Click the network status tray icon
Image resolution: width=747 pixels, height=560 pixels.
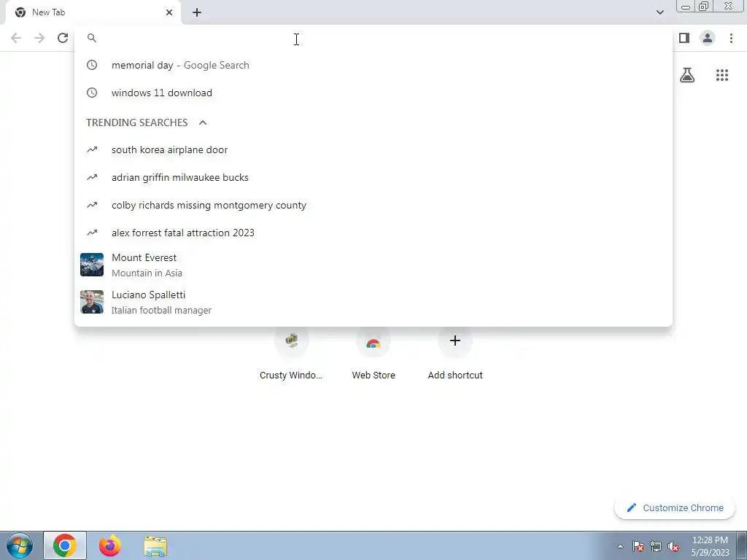(656, 546)
